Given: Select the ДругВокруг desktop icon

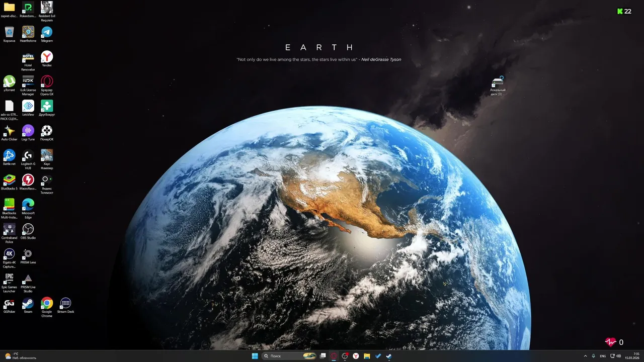Looking at the screenshot, I should 47,108.
